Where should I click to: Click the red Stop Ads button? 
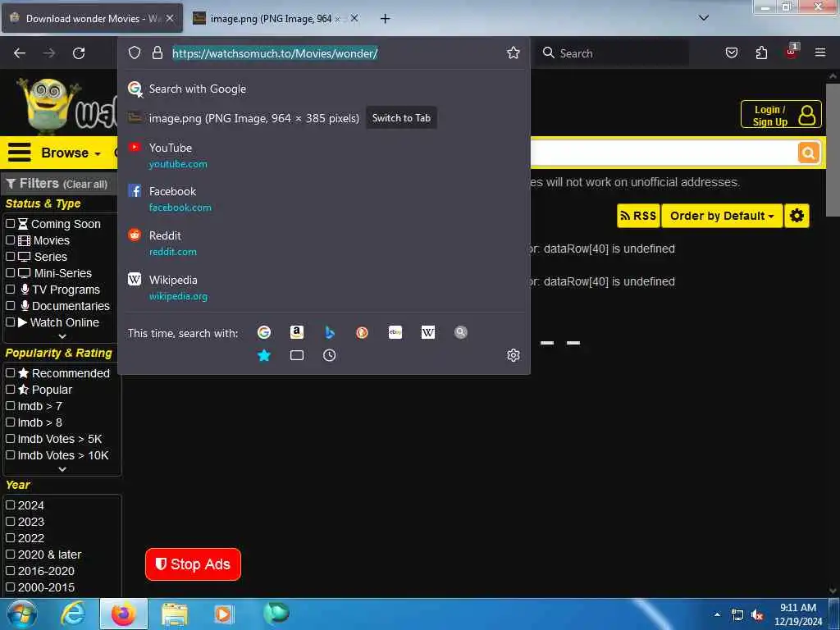click(193, 564)
